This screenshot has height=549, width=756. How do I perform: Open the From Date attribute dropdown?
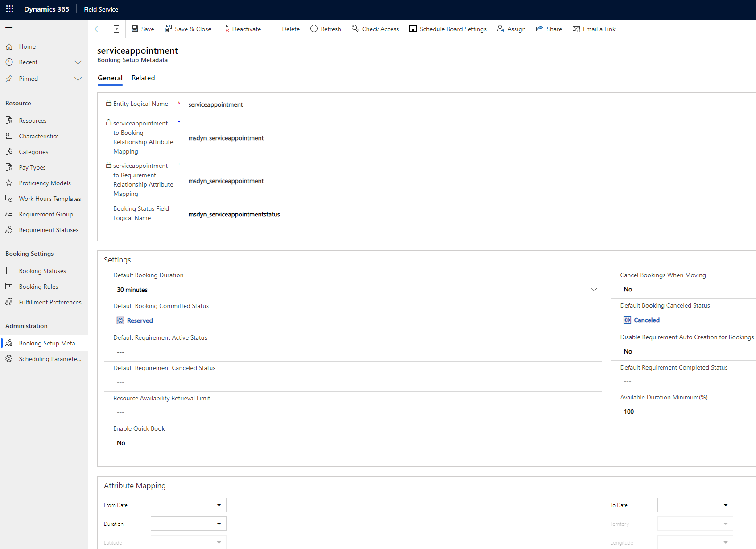pos(189,505)
